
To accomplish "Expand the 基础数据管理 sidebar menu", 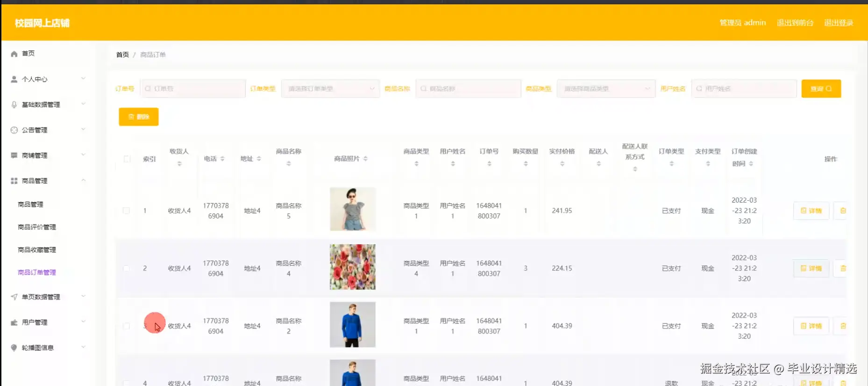I will tap(48, 105).
